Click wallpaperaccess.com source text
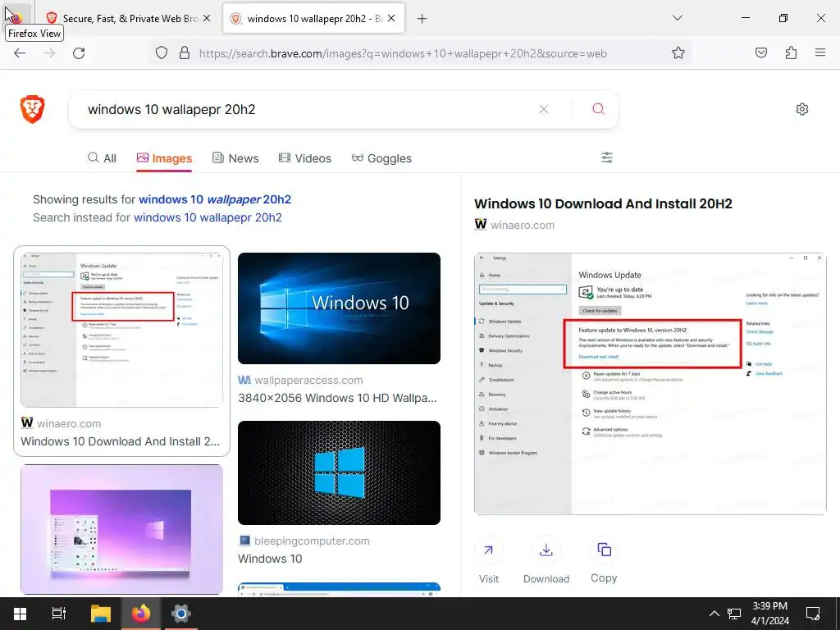Viewport: 840px width, 630px height. click(308, 380)
